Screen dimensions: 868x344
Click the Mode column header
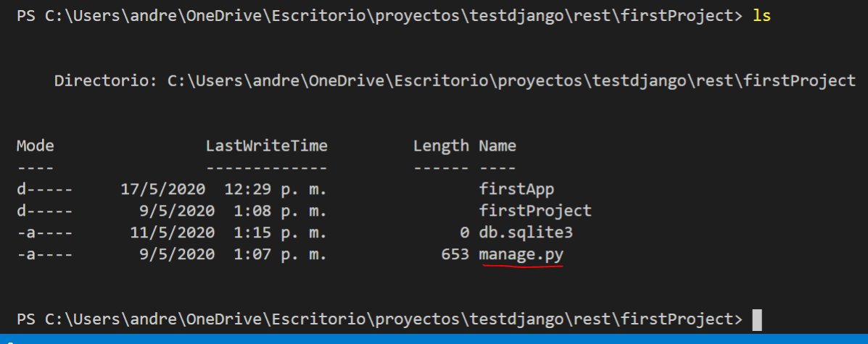pos(36,146)
